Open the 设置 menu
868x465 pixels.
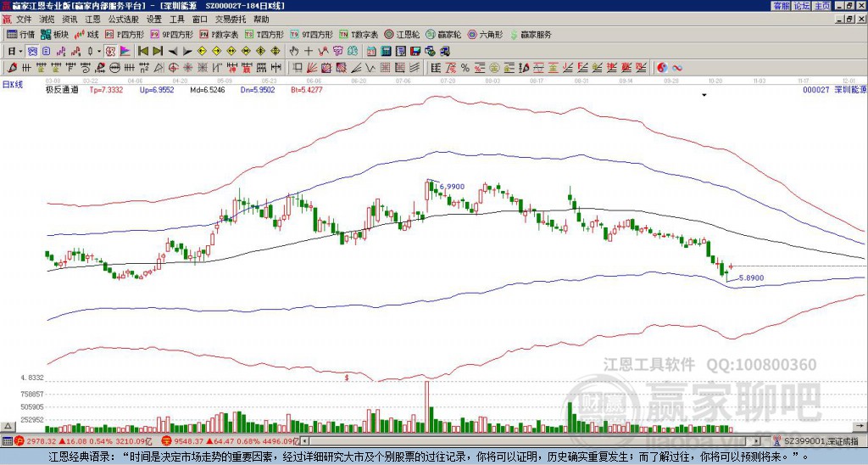[154, 20]
